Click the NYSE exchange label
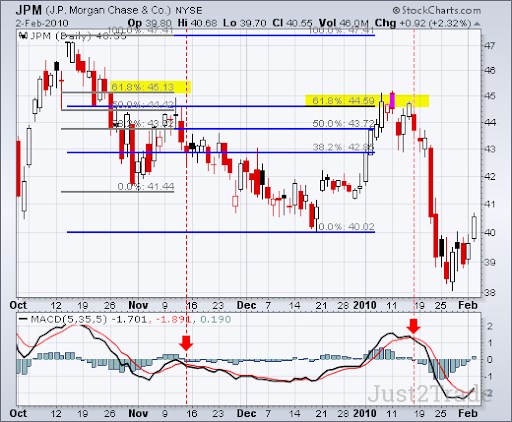The height and width of the screenshot is (422, 512). tap(189, 11)
